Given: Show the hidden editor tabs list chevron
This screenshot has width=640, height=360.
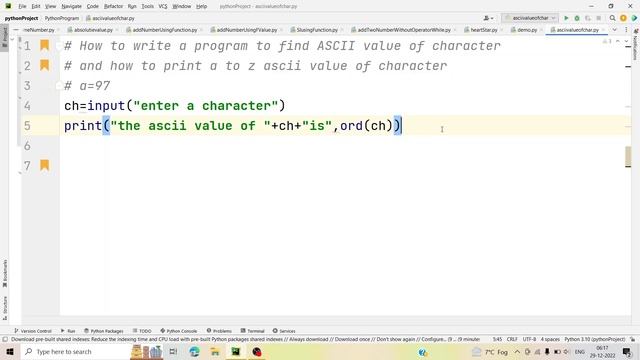Looking at the screenshot, I should [614, 30].
